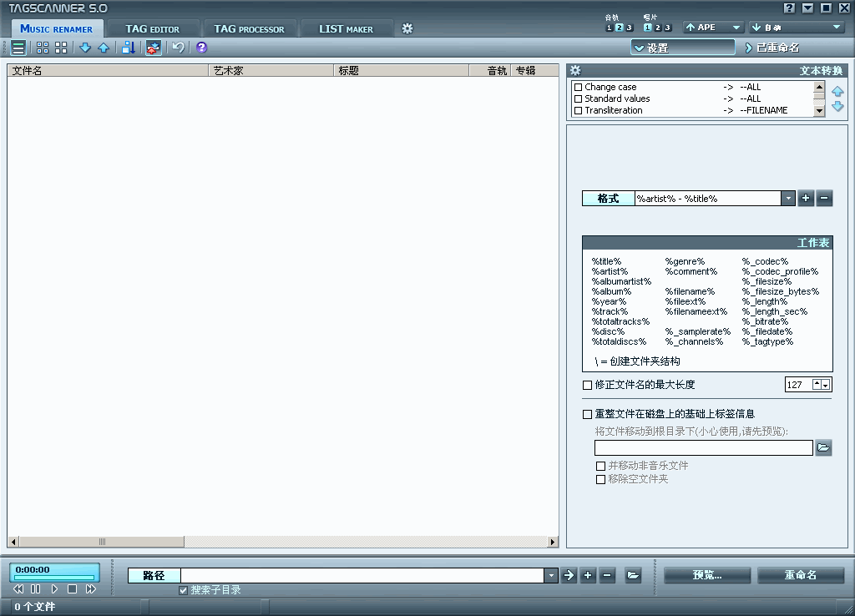Open the path history dropdown arrow
This screenshot has width=855, height=616.
click(551, 575)
